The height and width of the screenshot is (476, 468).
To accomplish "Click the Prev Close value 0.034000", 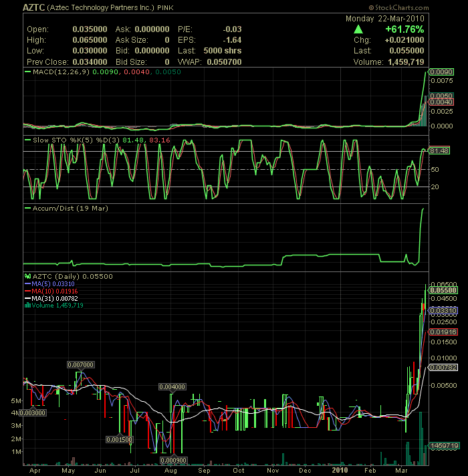I will tap(90, 62).
